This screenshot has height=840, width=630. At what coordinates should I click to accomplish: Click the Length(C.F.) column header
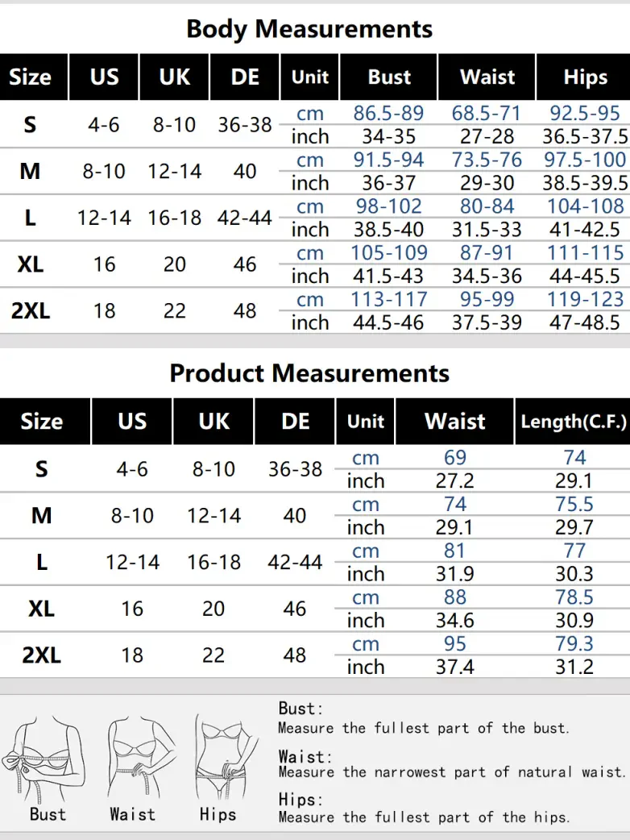click(x=573, y=422)
